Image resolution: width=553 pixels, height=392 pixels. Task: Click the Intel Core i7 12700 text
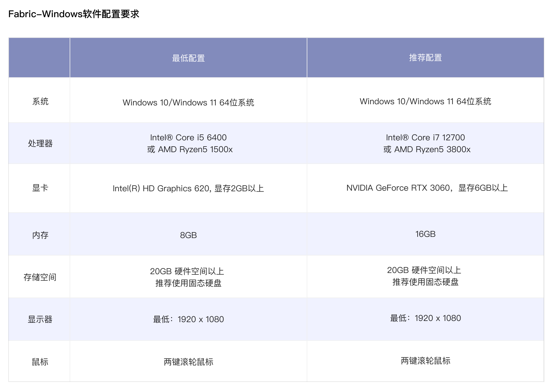click(425, 138)
